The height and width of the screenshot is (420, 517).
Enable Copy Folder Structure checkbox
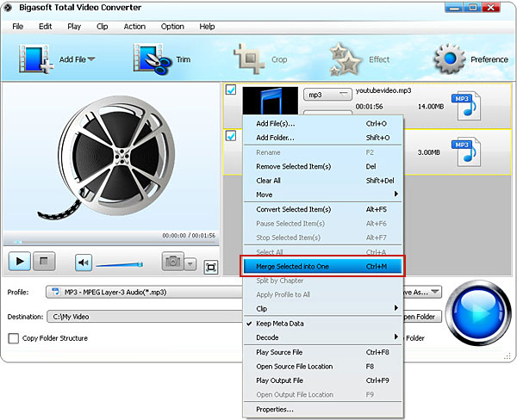tap(13, 338)
